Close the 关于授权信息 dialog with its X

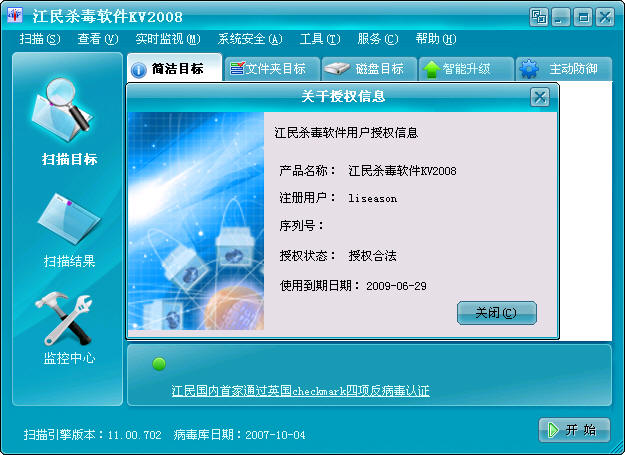(540, 97)
